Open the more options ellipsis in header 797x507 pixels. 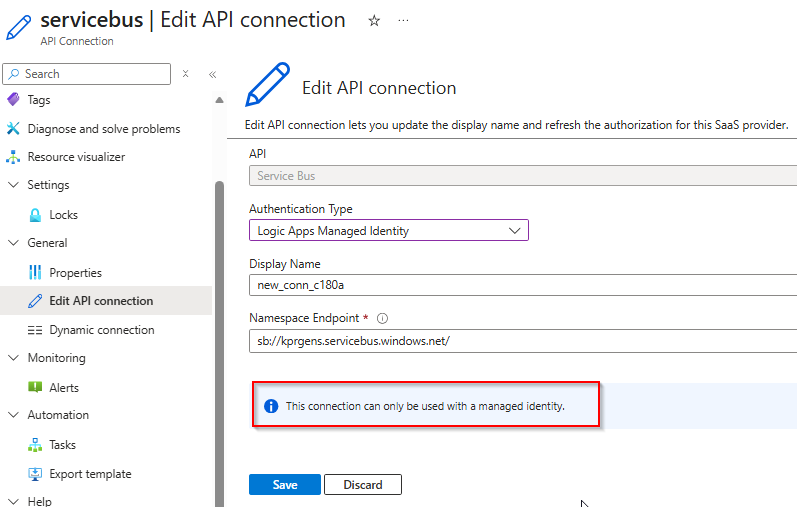click(x=403, y=21)
